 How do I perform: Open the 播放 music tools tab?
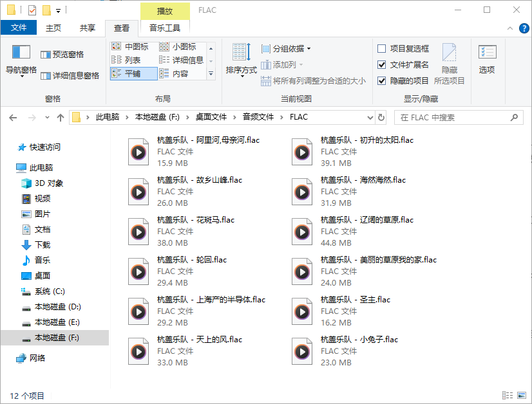[165, 11]
